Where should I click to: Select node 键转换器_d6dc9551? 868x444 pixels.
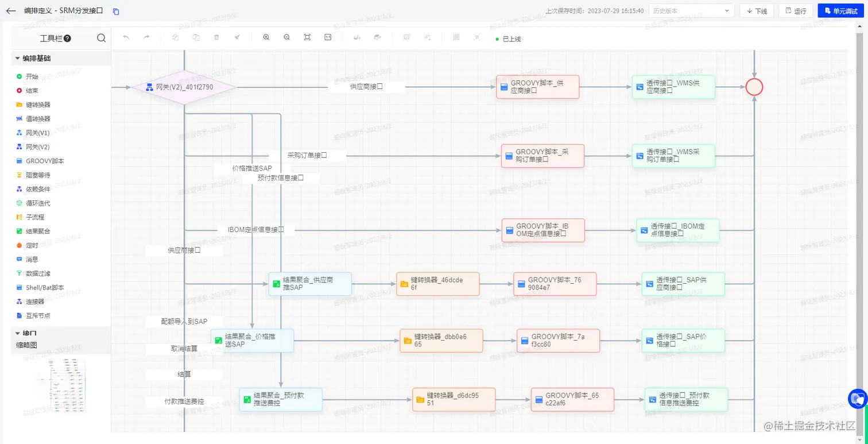(454, 399)
